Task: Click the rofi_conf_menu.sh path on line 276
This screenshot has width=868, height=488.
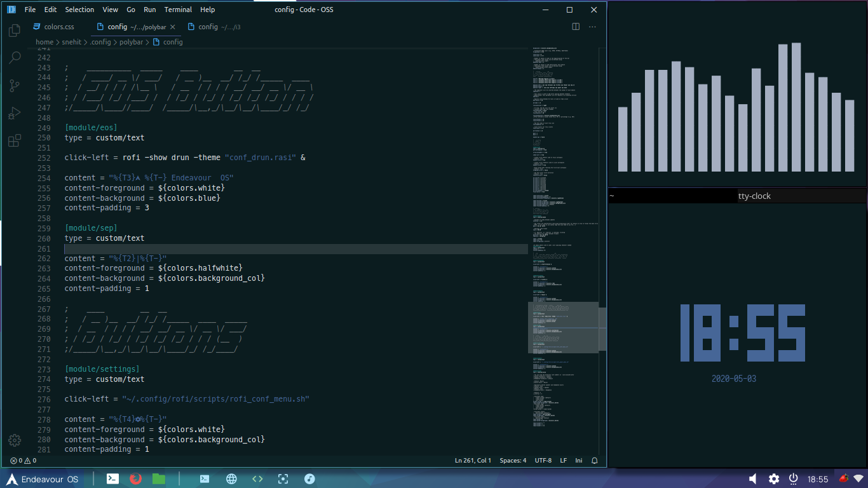Action: [x=215, y=399]
